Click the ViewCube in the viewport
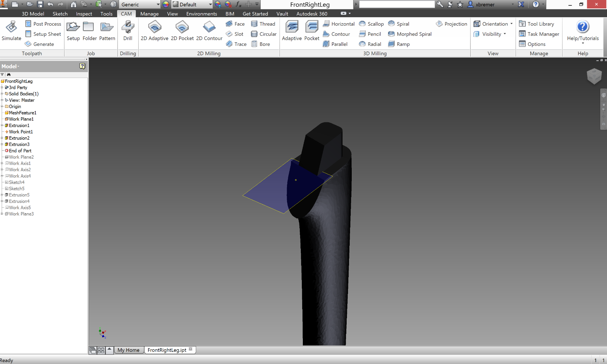 pos(594,76)
